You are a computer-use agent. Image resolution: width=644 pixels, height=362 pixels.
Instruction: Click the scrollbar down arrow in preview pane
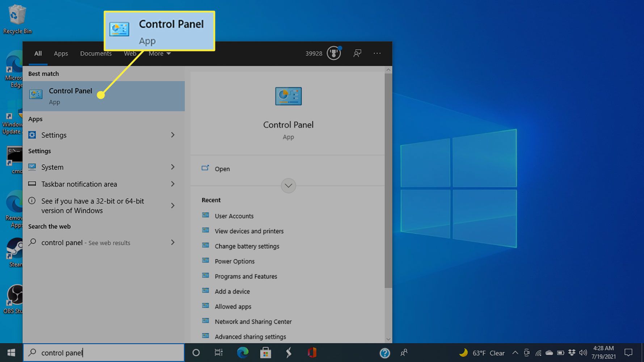coord(388,339)
